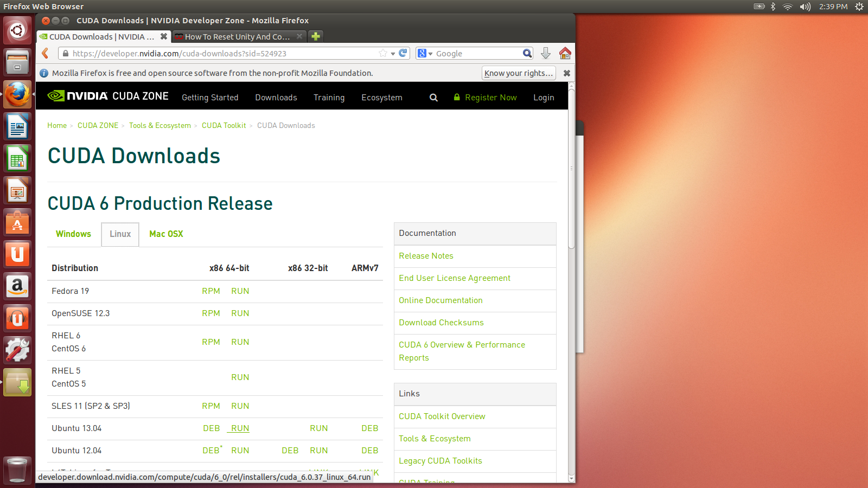
Task: Open the sound volume indicator
Action: pos(805,7)
